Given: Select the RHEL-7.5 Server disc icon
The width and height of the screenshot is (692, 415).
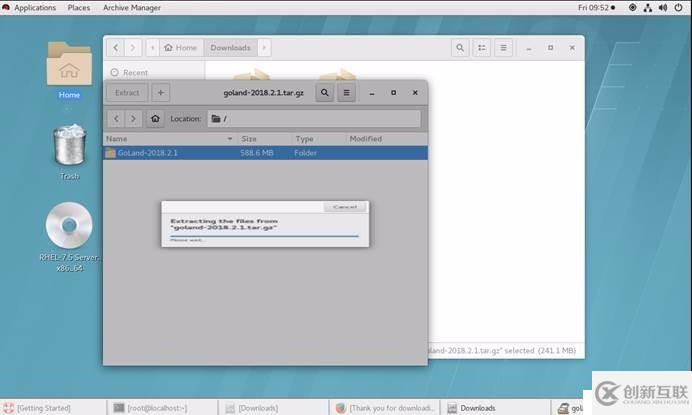Looking at the screenshot, I should pos(69,237).
